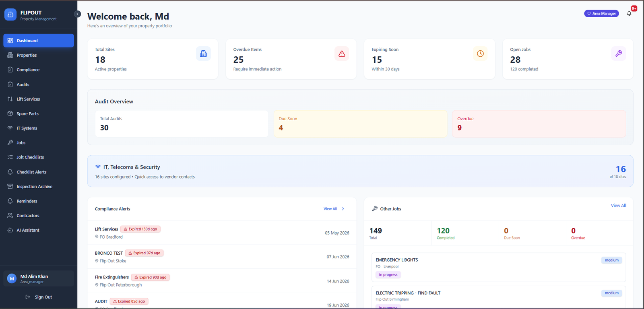Click the 07 Jun 2026 date
Screen dimensions: 644x309
pyautogui.click(x=338, y=257)
